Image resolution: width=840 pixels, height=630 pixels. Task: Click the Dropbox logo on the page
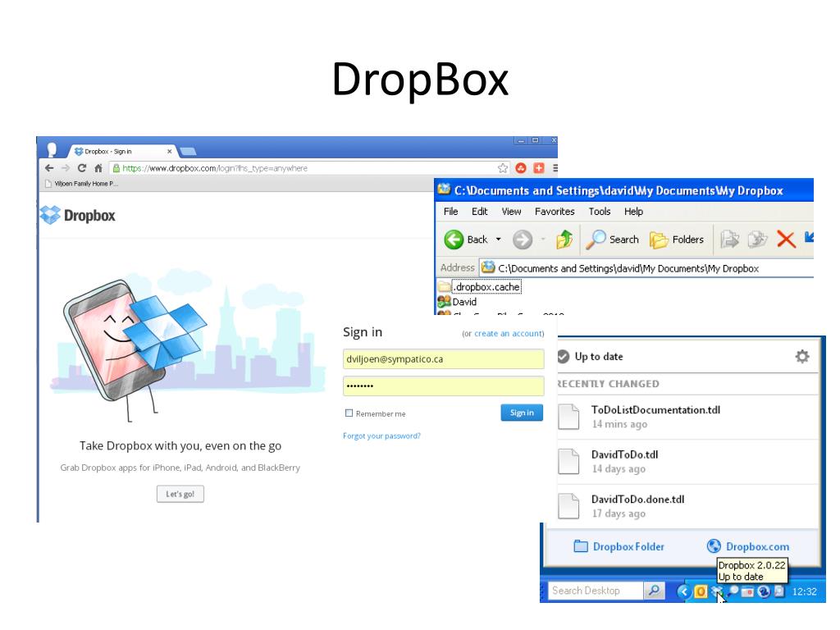78,216
